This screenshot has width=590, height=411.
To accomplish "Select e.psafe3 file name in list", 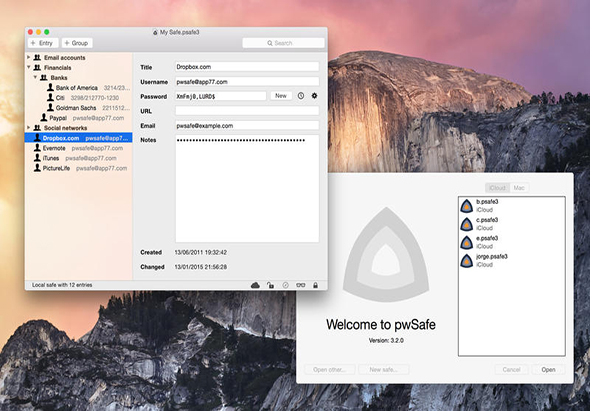I will [487, 238].
